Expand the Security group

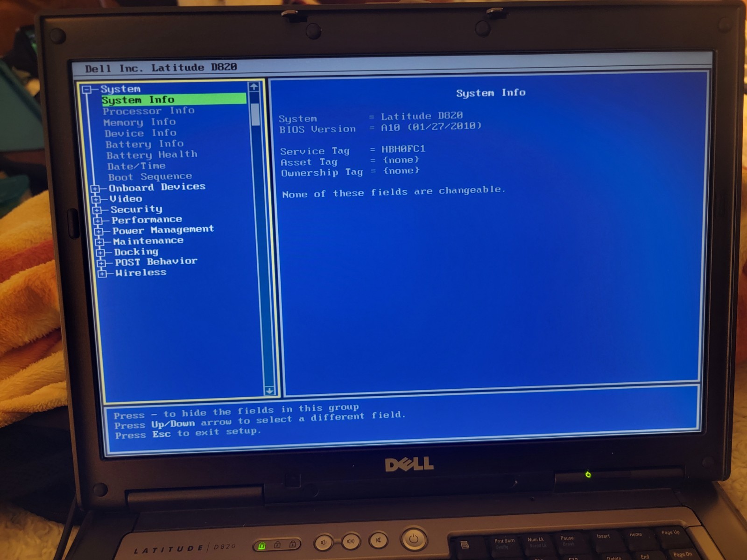pos(97,210)
